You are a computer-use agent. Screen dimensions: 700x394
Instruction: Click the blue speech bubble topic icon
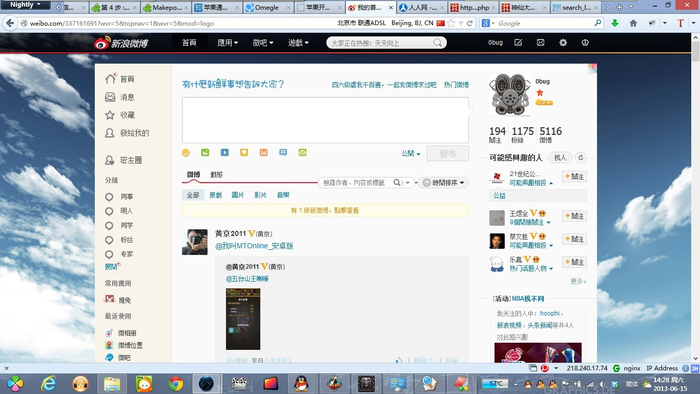tap(283, 153)
